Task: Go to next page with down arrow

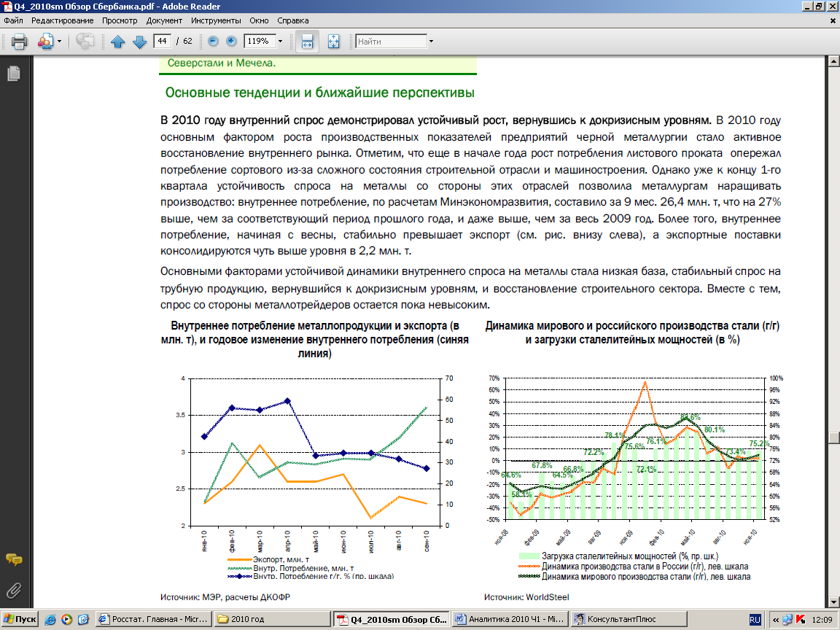Action: coord(139,42)
